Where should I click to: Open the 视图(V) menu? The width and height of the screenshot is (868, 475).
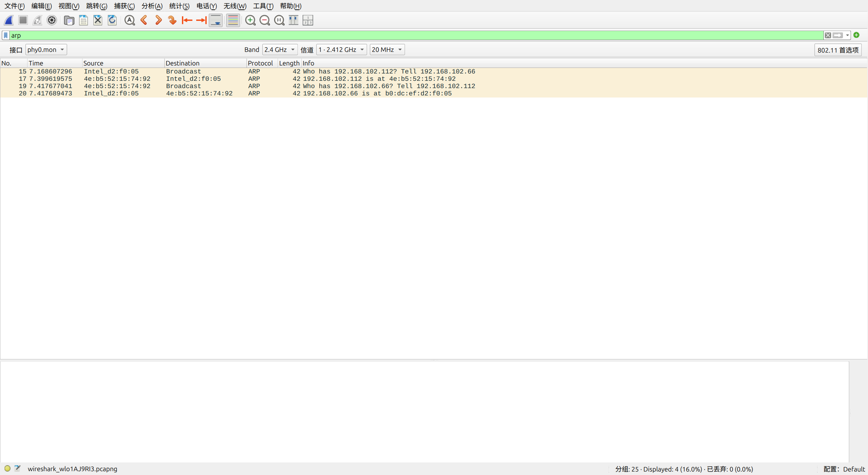point(69,6)
